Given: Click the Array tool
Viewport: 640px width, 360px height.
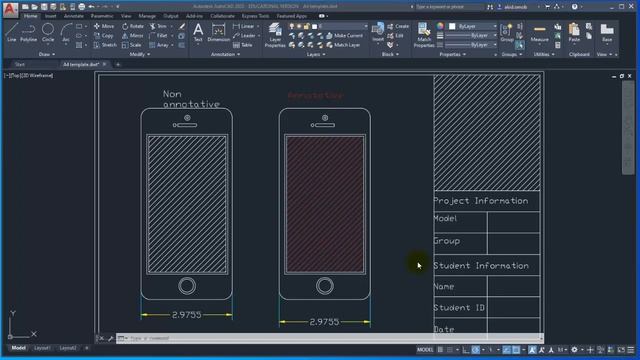Looking at the screenshot, I should [159, 45].
